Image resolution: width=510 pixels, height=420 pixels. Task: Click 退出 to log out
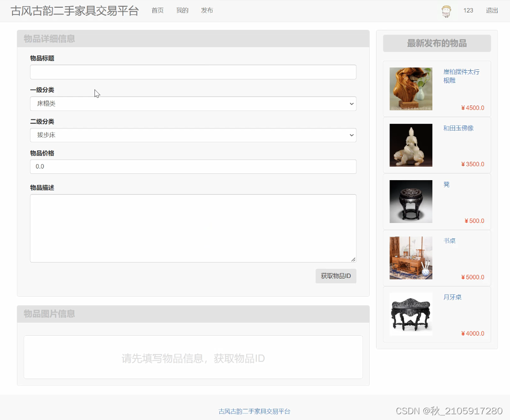[x=492, y=11]
